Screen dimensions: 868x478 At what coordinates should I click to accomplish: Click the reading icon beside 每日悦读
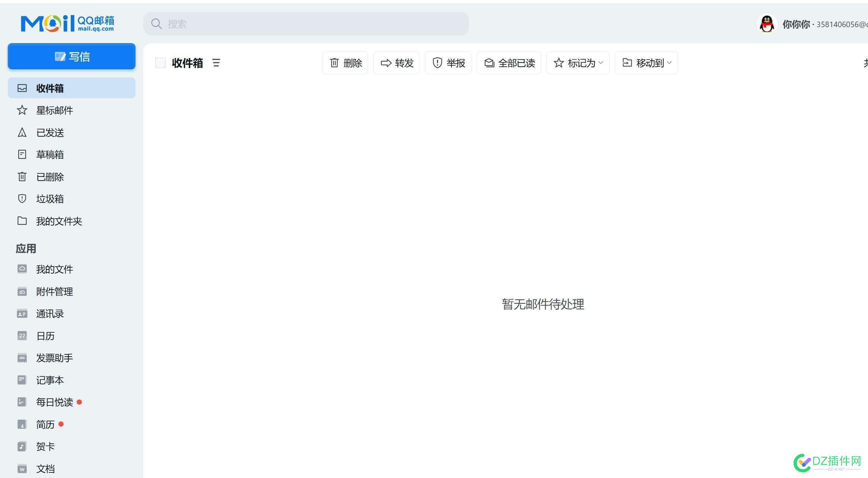[22, 402]
